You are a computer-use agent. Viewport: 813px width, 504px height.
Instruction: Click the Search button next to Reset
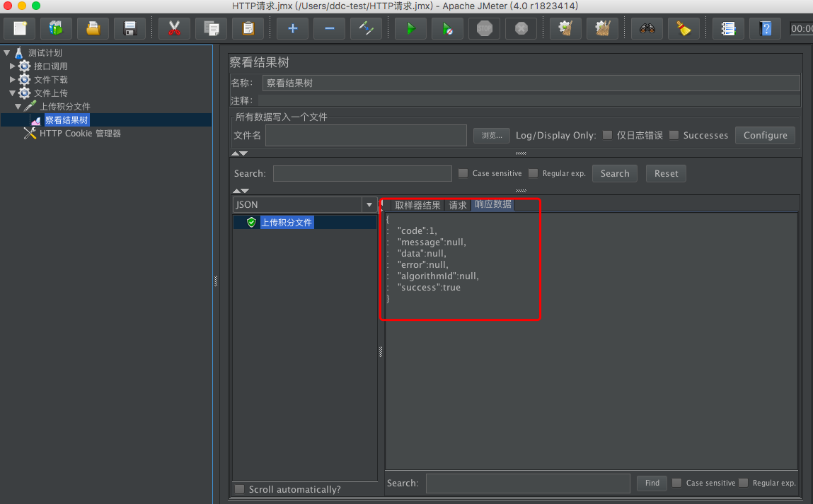coord(615,173)
